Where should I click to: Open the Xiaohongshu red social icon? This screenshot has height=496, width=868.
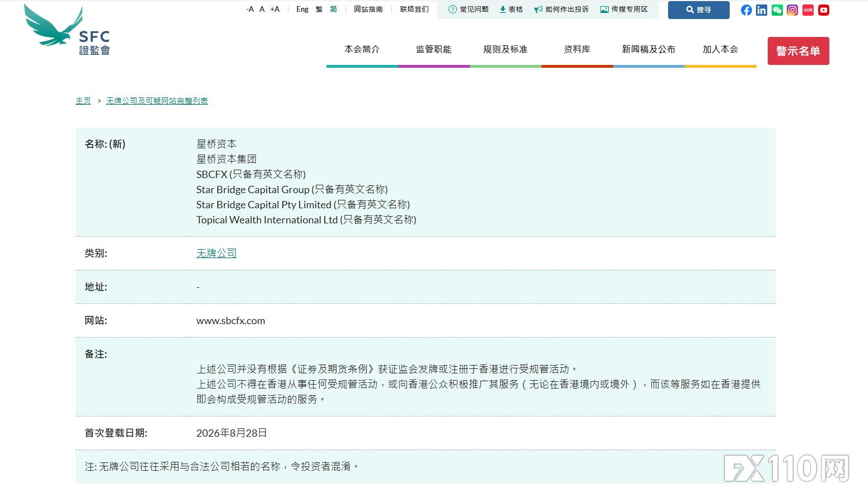pos(808,10)
